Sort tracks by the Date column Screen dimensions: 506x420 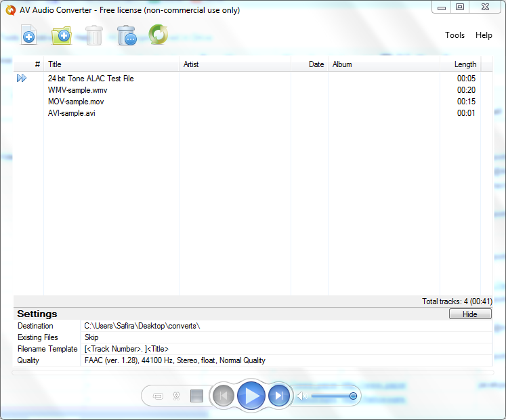[310, 64]
